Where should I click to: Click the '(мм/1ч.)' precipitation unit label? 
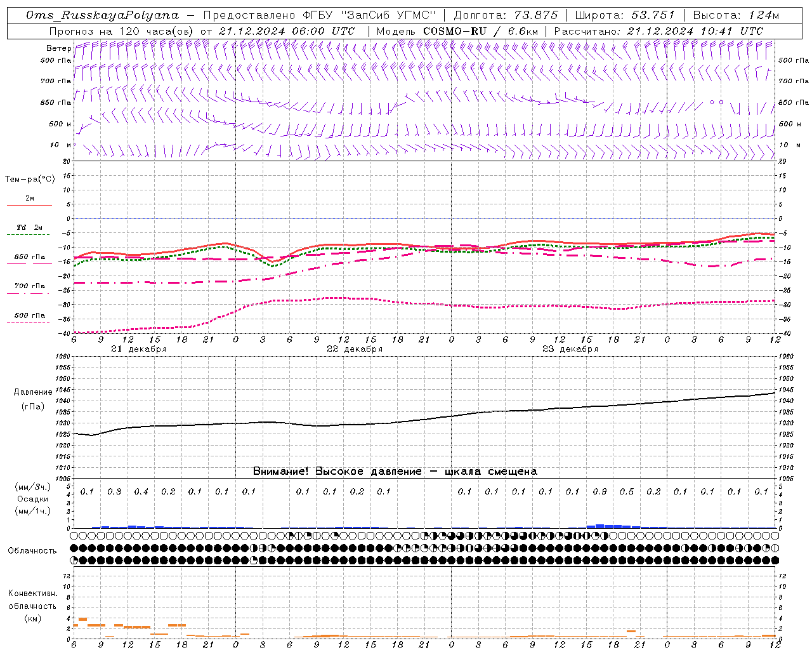33,511
